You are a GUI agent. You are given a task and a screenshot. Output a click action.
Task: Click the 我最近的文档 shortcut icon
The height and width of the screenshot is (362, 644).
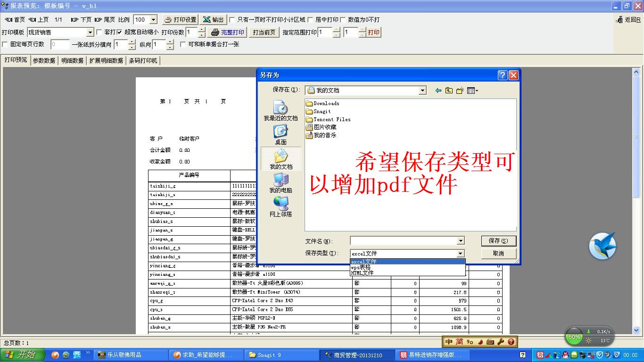pyautogui.click(x=281, y=109)
